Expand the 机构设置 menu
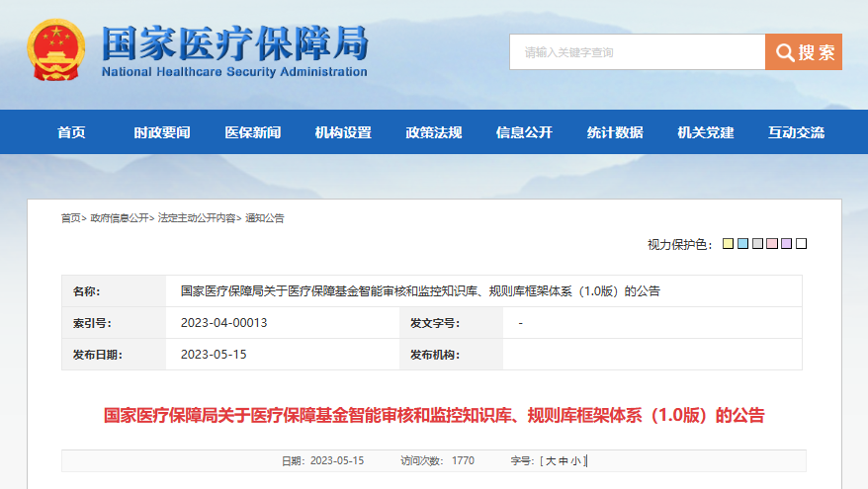 point(343,132)
